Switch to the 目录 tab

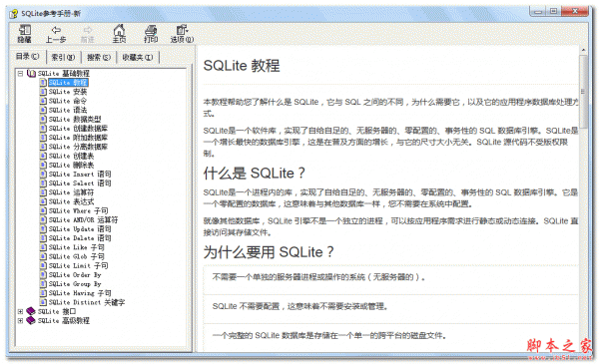coord(27,57)
